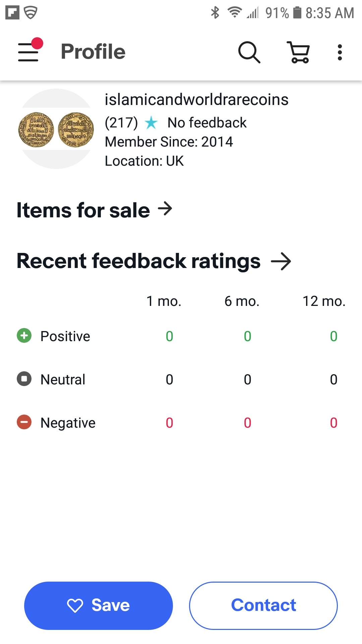Image resolution: width=362 pixels, height=644 pixels.
Task: Tap the red Negative feedback icon
Action: [x=24, y=422]
